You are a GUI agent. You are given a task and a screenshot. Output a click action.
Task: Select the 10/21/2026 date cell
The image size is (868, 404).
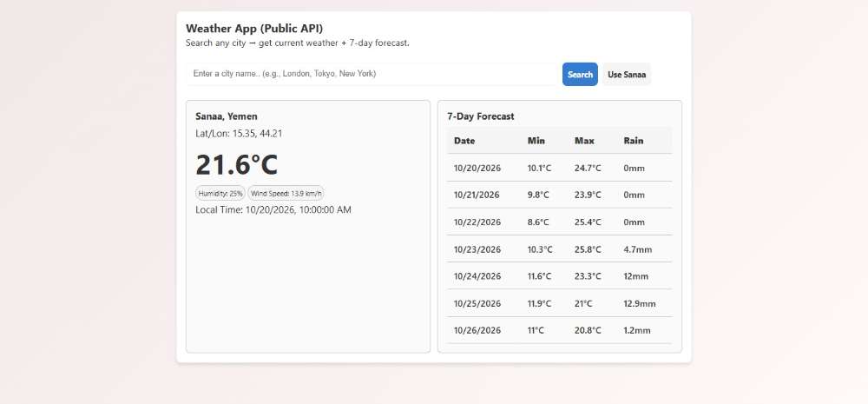[477, 195]
